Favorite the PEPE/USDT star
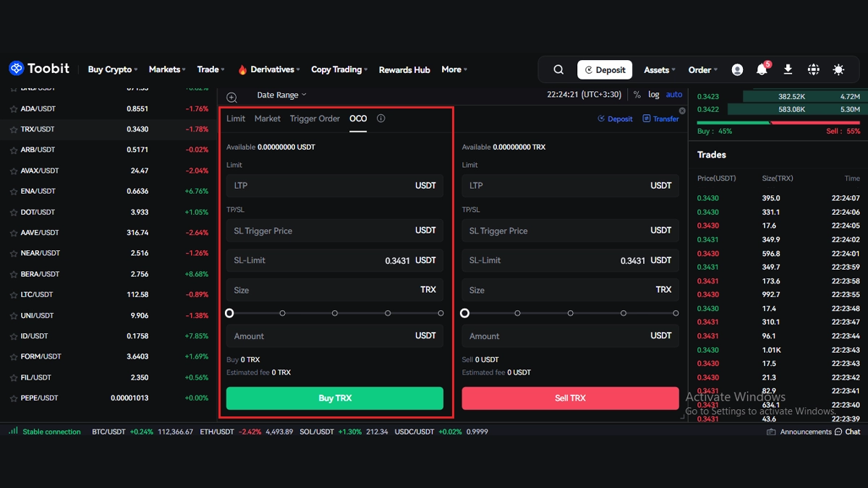This screenshot has height=488, width=868. click(14, 398)
